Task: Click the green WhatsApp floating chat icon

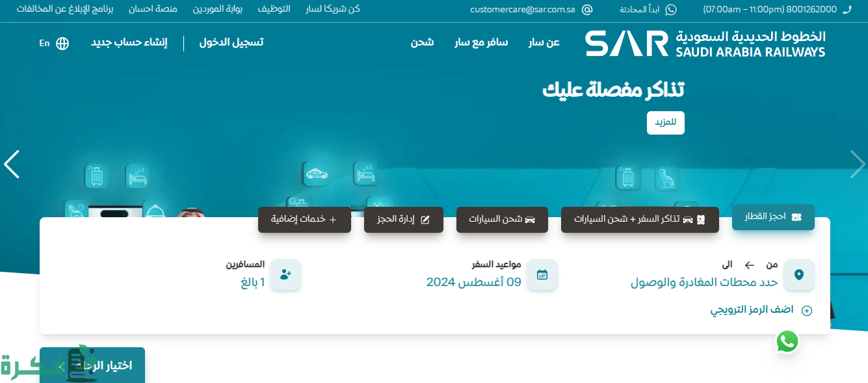Action: pos(787,341)
